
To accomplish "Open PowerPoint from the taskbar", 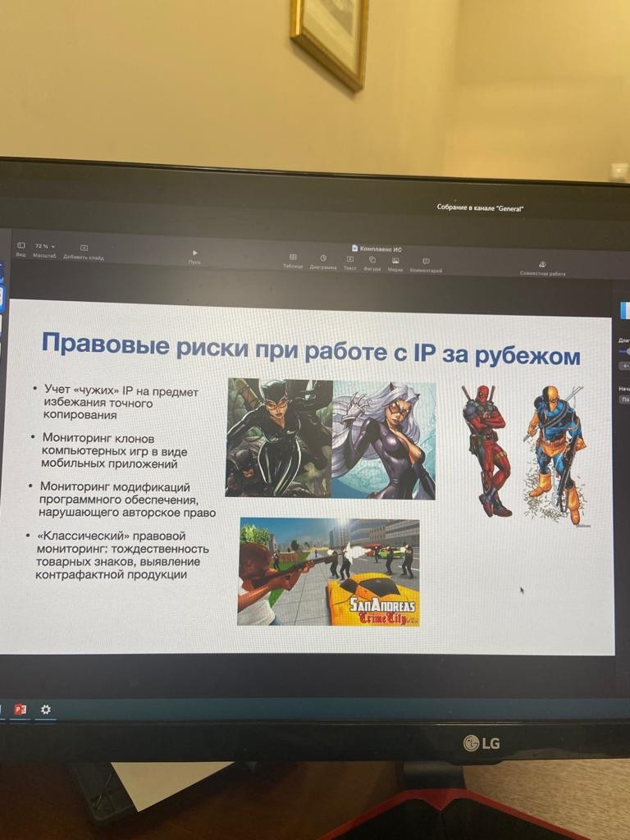I will [21, 709].
